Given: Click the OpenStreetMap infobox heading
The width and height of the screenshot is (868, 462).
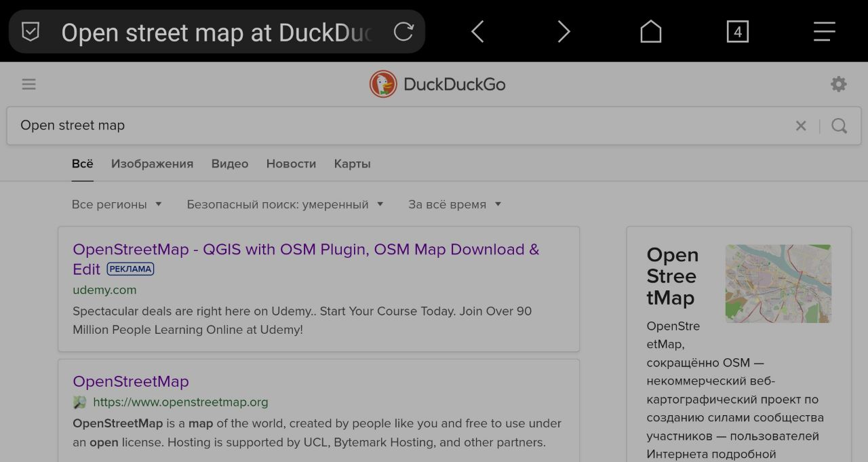Looking at the screenshot, I should [x=672, y=276].
